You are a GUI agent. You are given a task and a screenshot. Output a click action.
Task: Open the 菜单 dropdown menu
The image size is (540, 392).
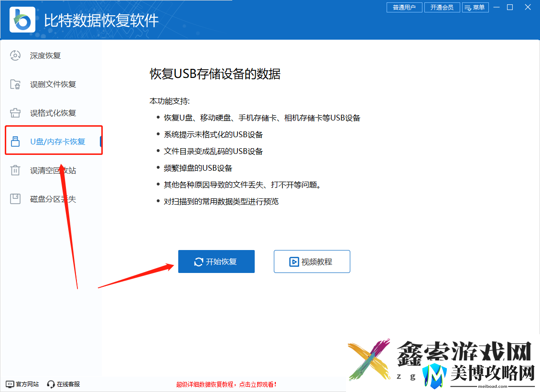[475, 8]
